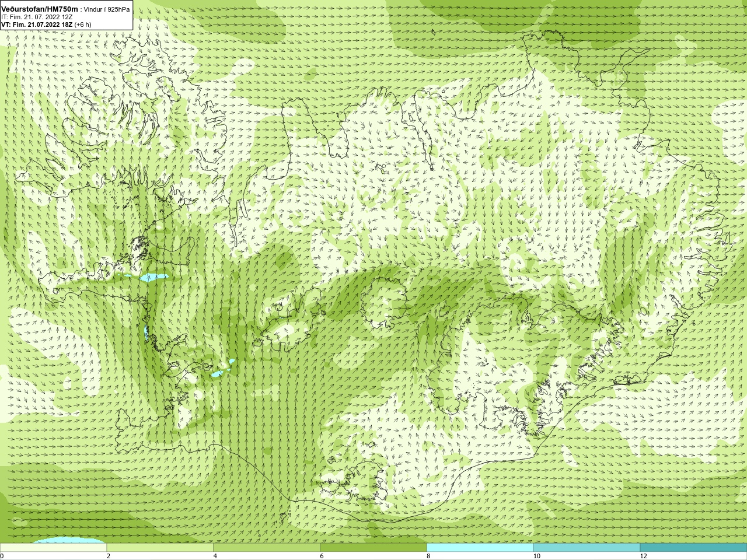Click the legend scale label '6'
This screenshot has width=747, height=560.
[322, 556]
